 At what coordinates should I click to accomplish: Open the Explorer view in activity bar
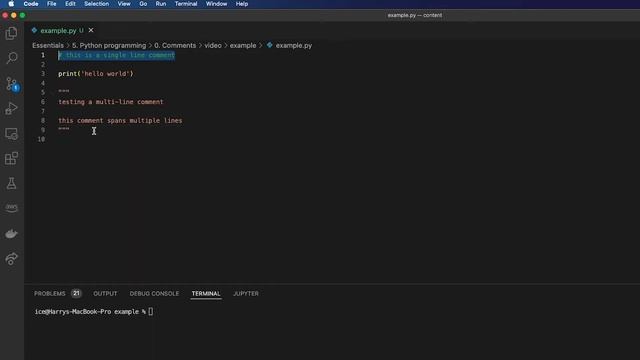coord(11,33)
